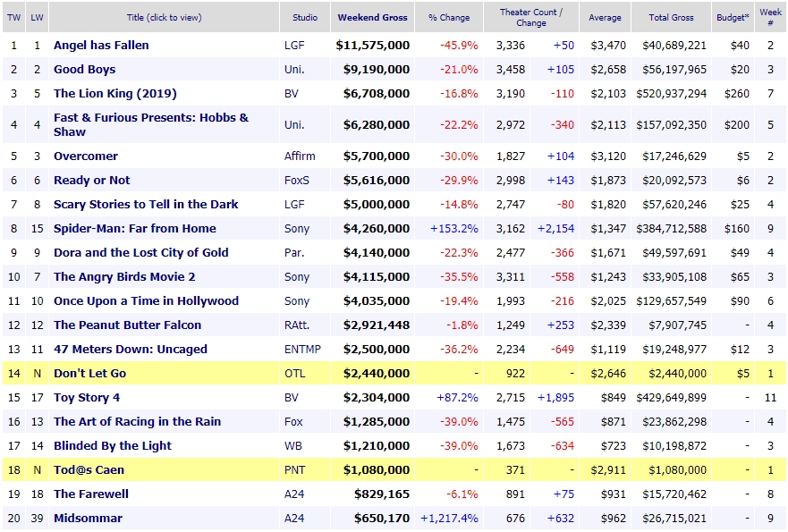Select the $829,165 weekend gross value
The width and height of the screenshot is (788, 532).
(382, 494)
